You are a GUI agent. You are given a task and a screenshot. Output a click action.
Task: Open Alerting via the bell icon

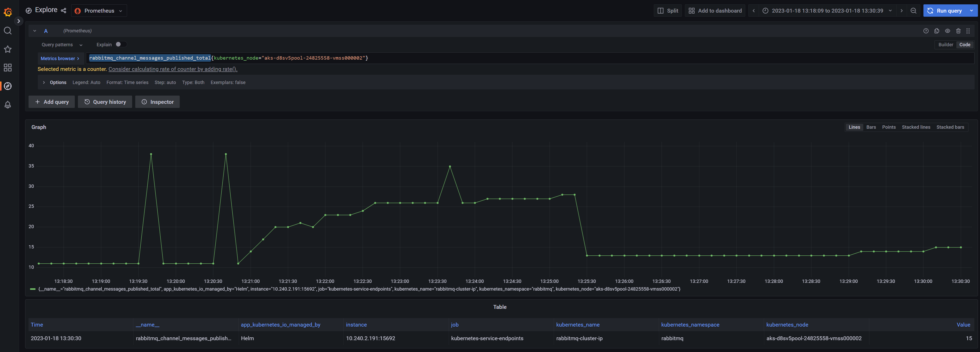pos(8,105)
